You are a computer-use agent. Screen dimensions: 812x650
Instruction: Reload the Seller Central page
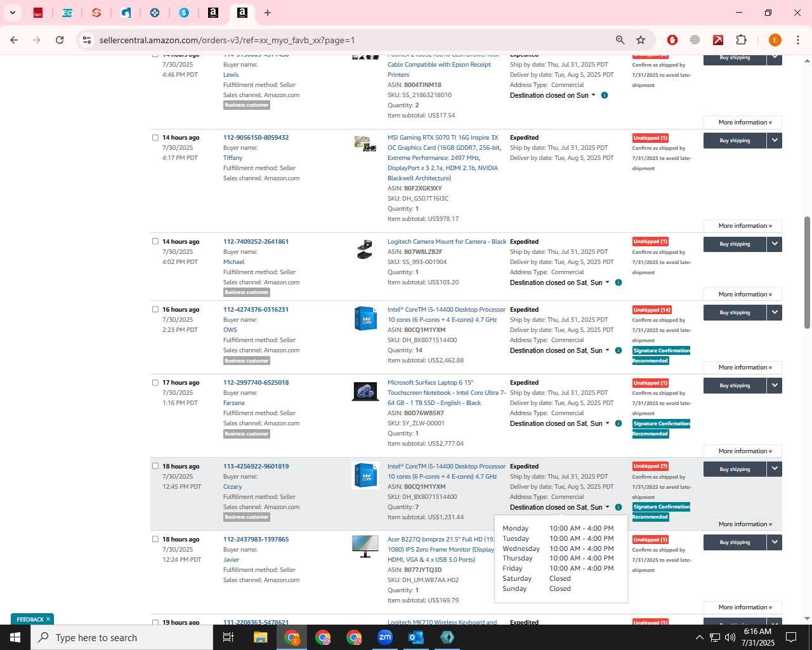pos(60,40)
